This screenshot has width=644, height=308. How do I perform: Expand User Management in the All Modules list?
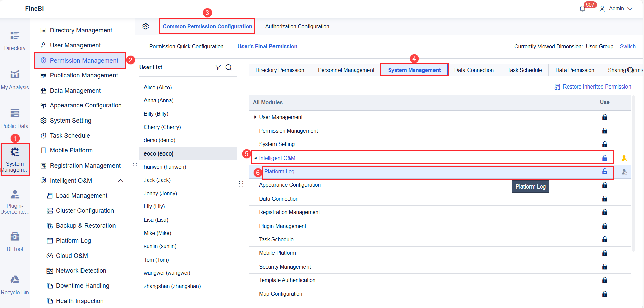click(255, 117)
